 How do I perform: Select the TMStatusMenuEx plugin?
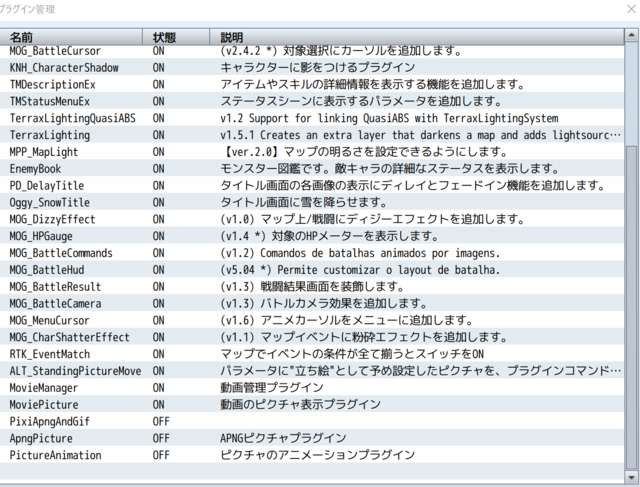(49, 101)
